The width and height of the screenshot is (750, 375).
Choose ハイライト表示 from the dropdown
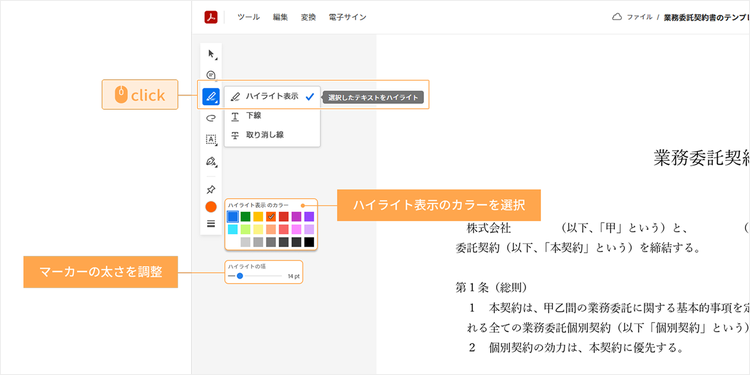pyautogui.click(x=272, y=96)
